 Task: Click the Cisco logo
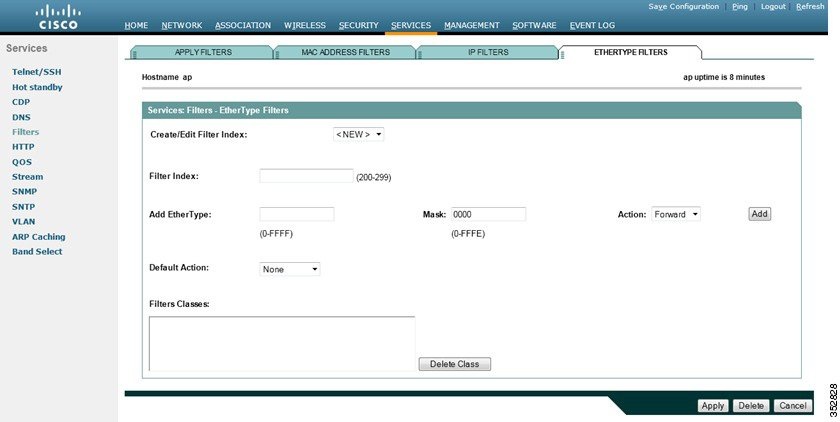pos(58,17)
